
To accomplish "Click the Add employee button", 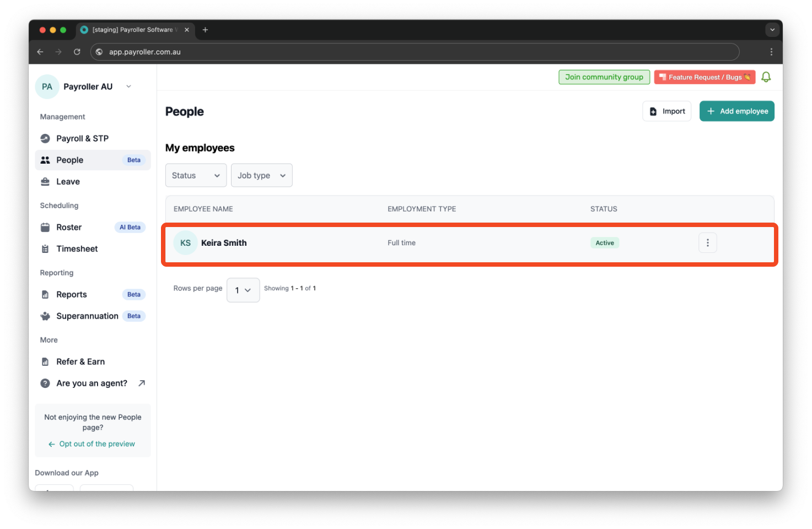I will (736, 111).
